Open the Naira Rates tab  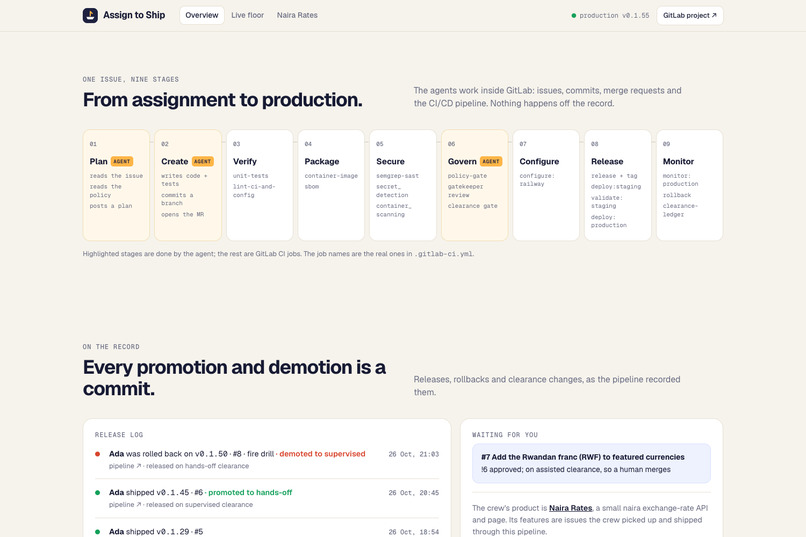click(x=297, y=15)
